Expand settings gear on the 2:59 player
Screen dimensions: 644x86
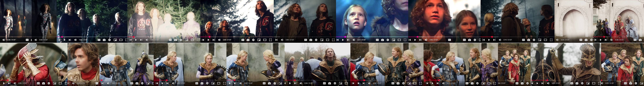316,40
